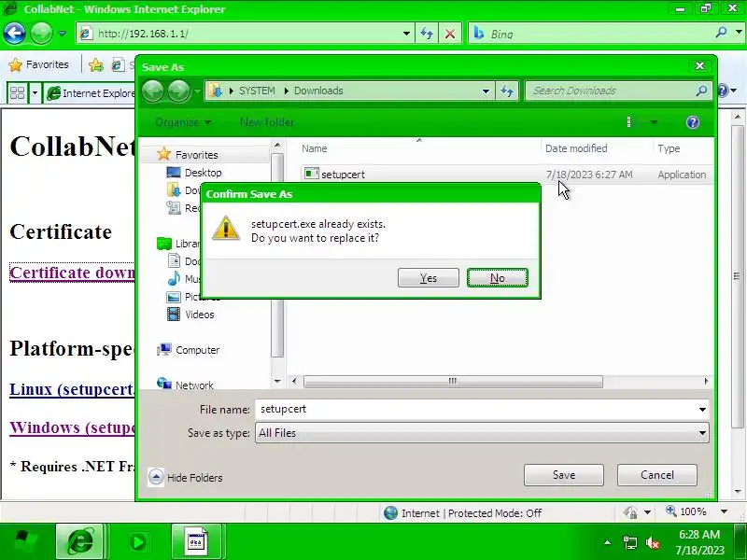Open the Pictures library icon in the navigation pane
The width and height of the screenshot is (747, 560).
pyautogui.click(x=174, y=297)
